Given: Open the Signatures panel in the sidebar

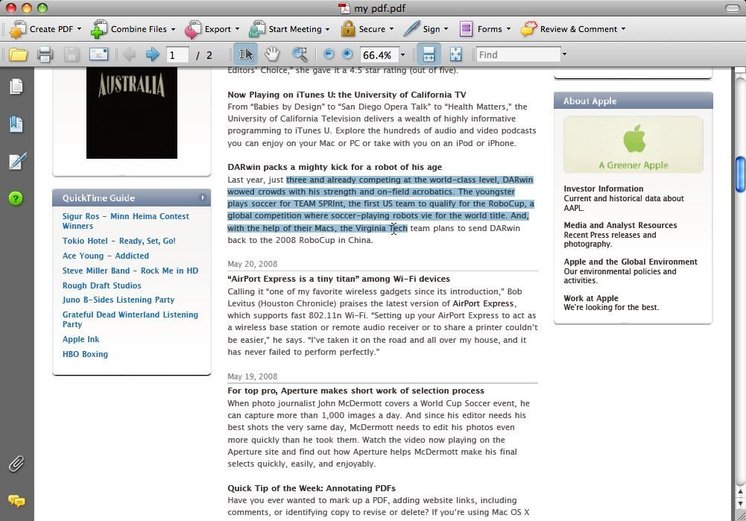Looking at the screenshot, I should 17,161.
